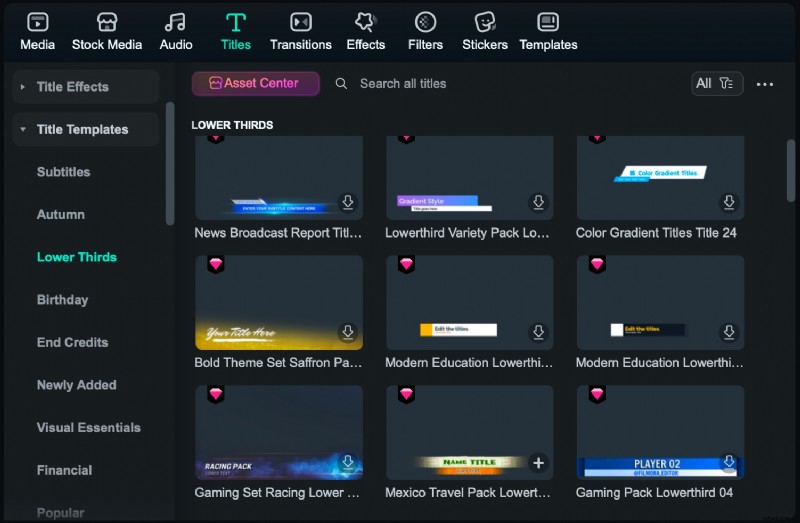This screenshot has height=523, width=800.
Task: Open the Stock Media icon
Action: click(107, 22)
